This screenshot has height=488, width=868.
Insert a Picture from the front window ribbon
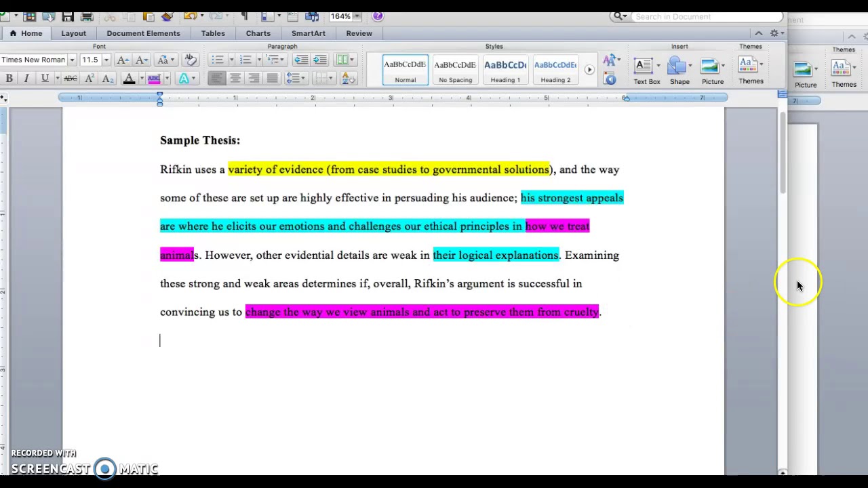(712, 71)
